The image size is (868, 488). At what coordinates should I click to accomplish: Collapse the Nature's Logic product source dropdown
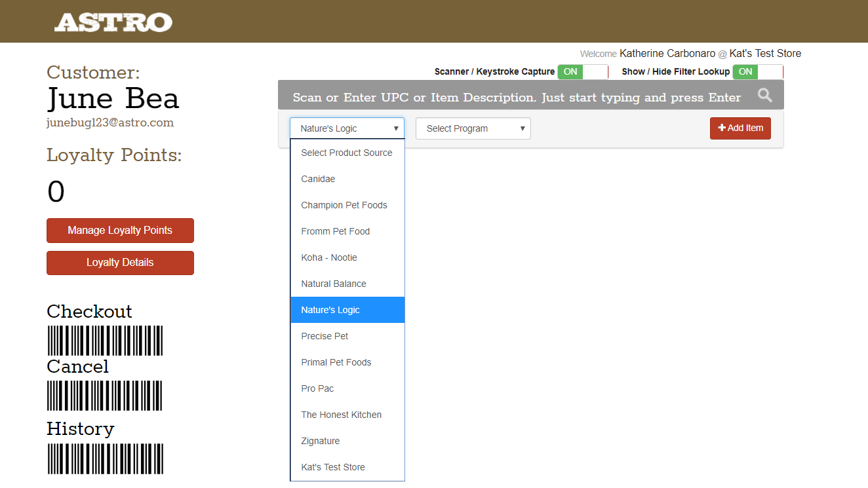pos(347,128)
